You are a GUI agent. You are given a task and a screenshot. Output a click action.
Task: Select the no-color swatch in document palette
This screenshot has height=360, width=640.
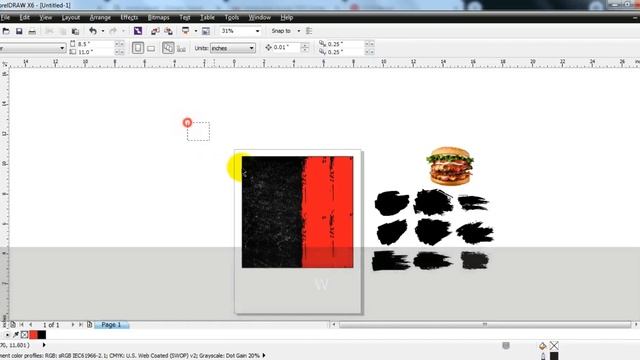(24, 335)
